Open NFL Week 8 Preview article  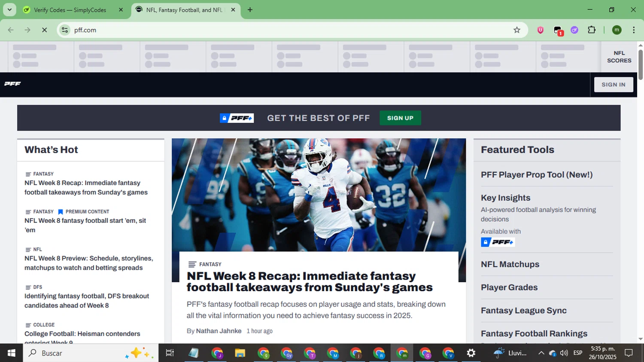click(x=88, y=263)
